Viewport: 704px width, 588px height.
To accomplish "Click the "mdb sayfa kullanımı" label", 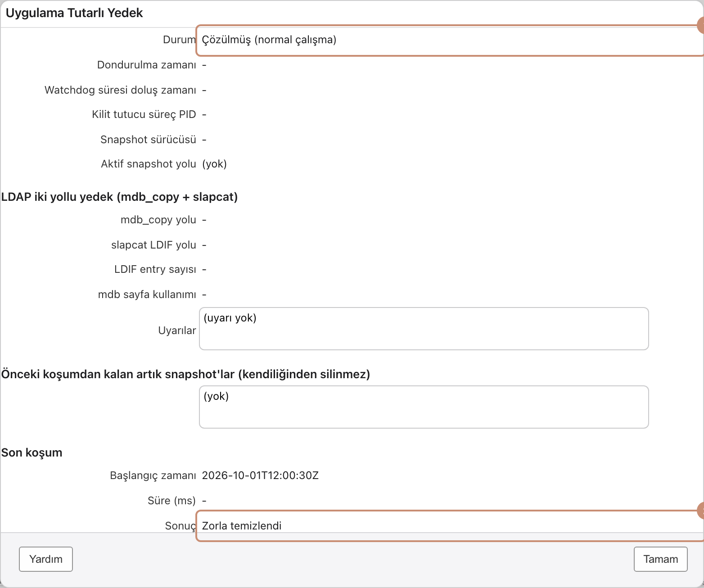I will [x=147, y=294].
